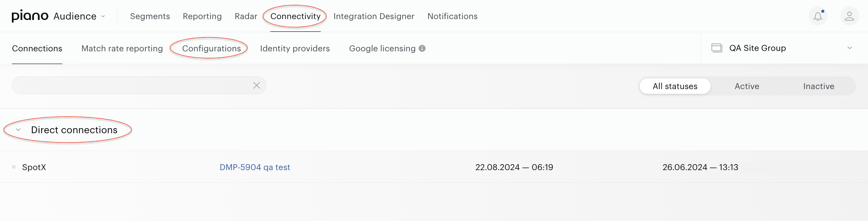Image resolution: width=868 pixels, height=221 pixels.
Task: Switch to the Configurations tab
Action: tap(211, 48)
